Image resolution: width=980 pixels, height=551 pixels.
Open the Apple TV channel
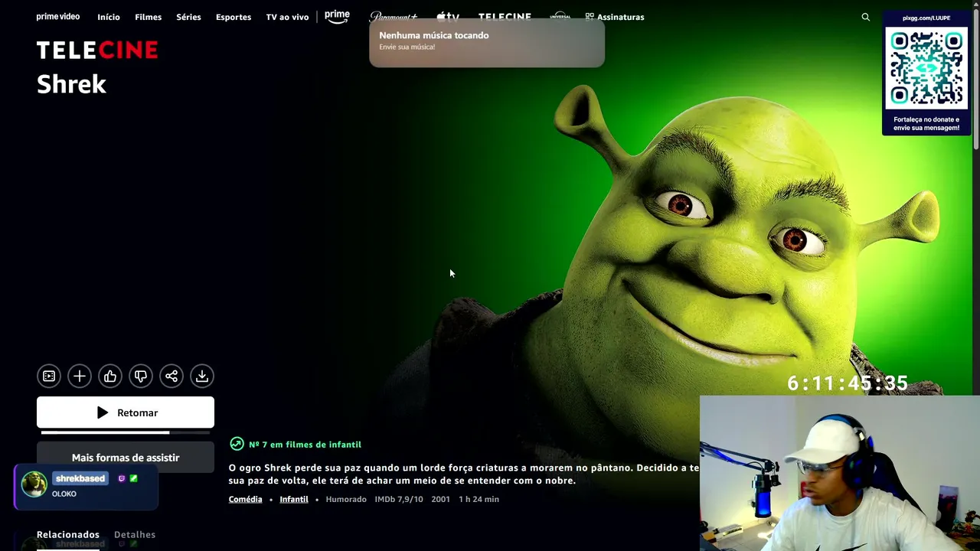tap(448, 16)
